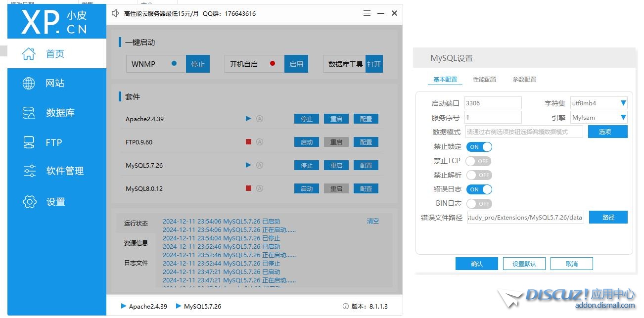Click 开机自启 red status dot

click(273, 64)
